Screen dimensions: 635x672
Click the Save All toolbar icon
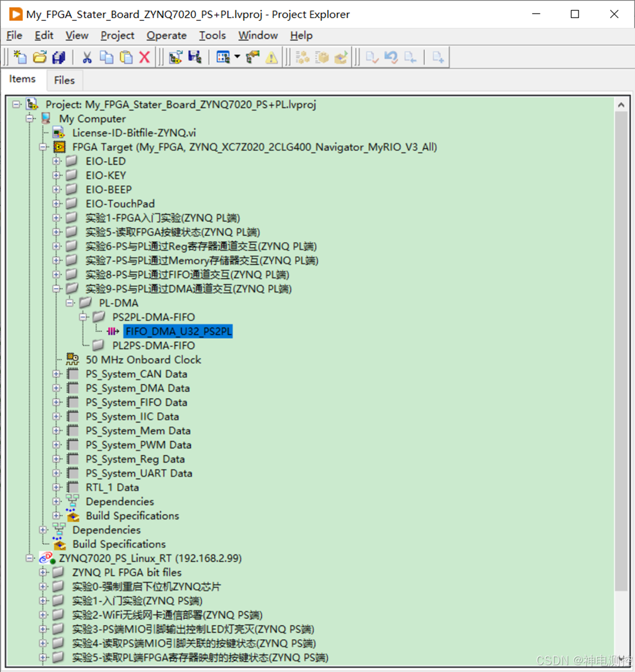point(59,57)
